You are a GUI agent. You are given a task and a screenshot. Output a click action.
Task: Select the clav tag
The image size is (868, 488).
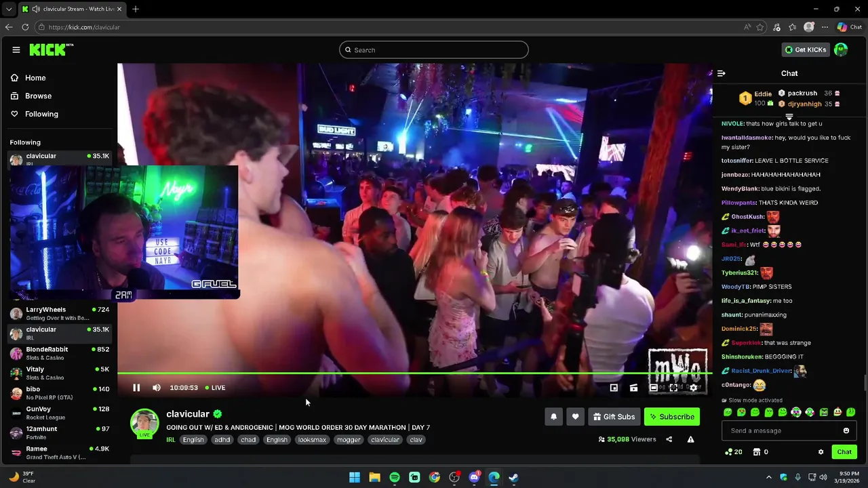(416, 440)
